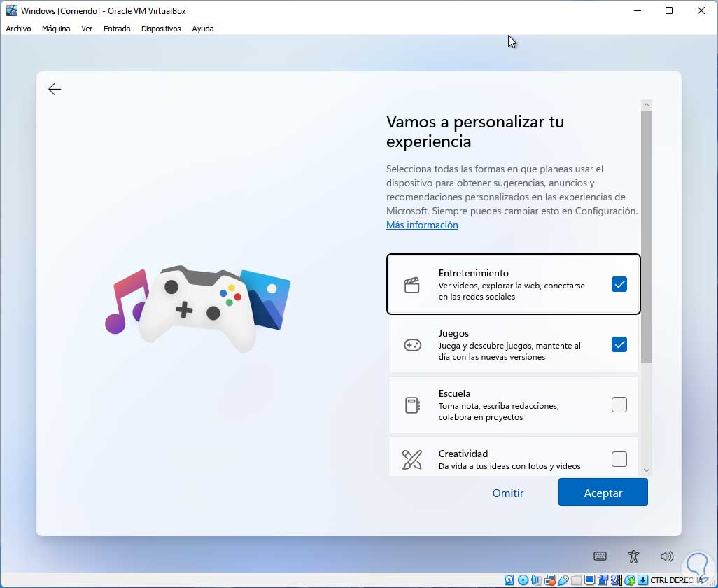Image resolution: width=718 pixels, height=588 pixels.
Task: Click VirtualBox audio status icon
Action: [536, 580]
